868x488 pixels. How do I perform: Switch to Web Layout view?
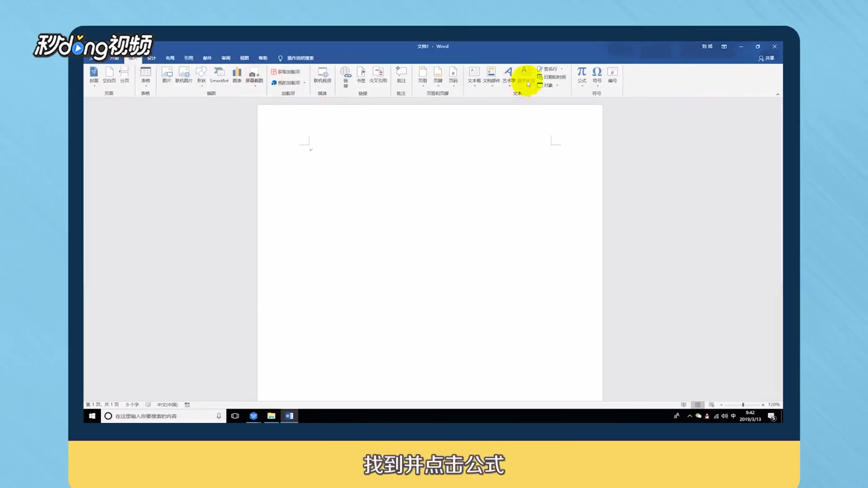click(710, 405)
